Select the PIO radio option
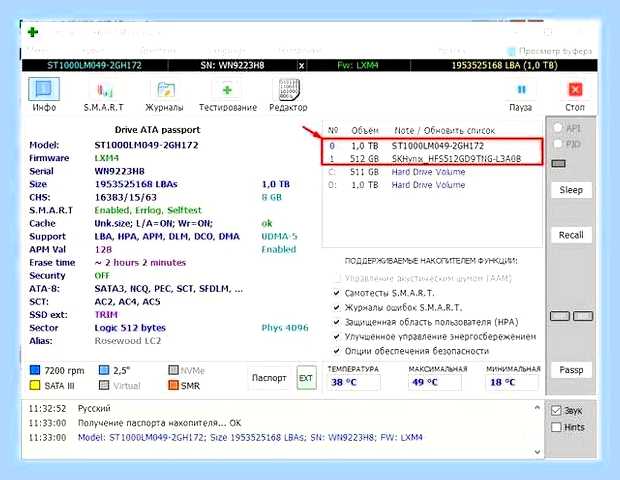This screenshot has width=620, height=480. (x=558, y=144)
